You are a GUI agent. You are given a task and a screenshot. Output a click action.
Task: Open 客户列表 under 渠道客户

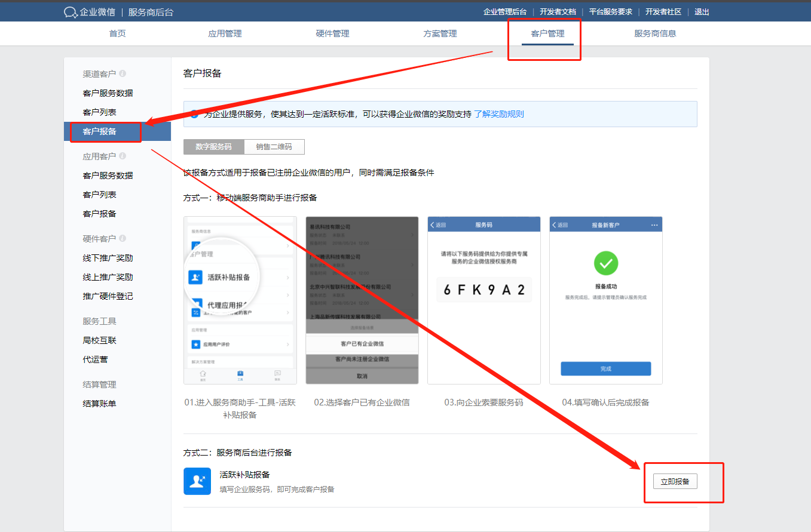pos(100,112)
